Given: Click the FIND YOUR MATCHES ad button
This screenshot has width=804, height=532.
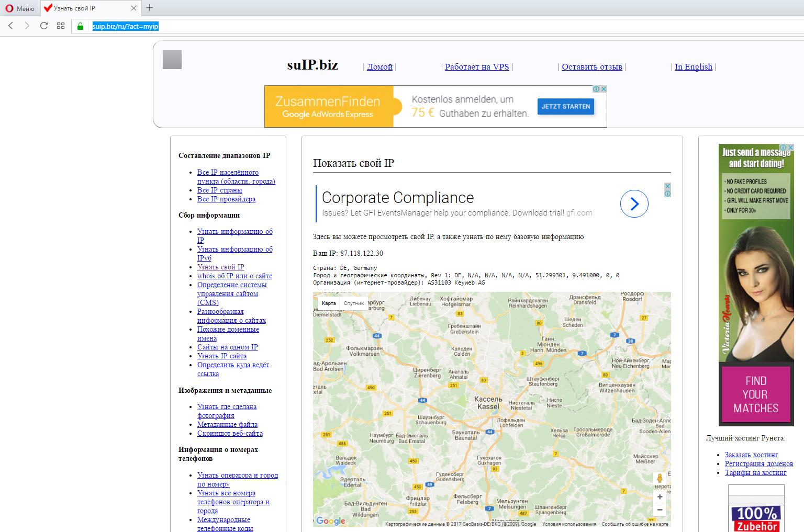Looking at the screenshot, I should (x=756, y=394).
